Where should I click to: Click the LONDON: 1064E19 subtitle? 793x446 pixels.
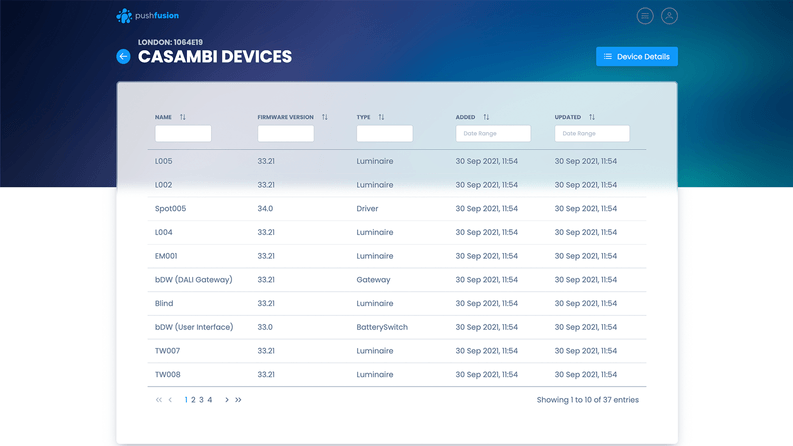point(170,42)
